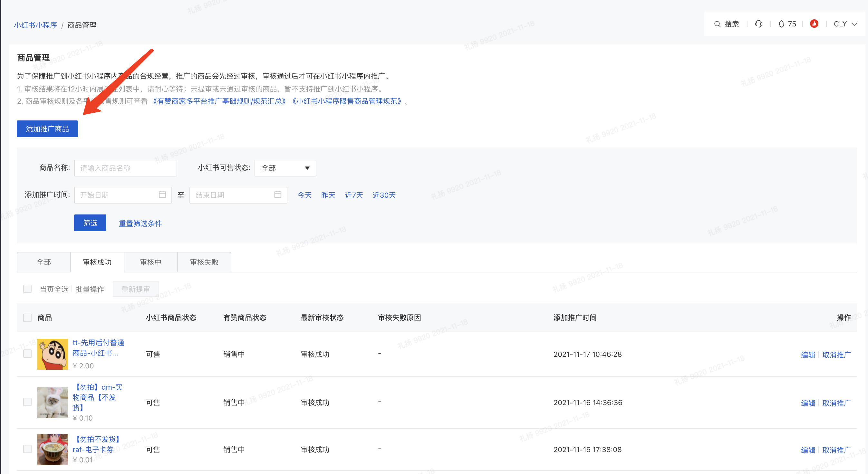Viewport: 868px width, 474px height.
Task: Click the 重置筛选条件 link
Action: click(x=140, y=223)
